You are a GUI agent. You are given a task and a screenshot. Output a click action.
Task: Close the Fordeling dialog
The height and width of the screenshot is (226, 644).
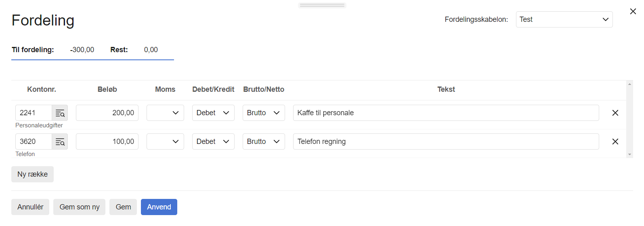point(633,11)
